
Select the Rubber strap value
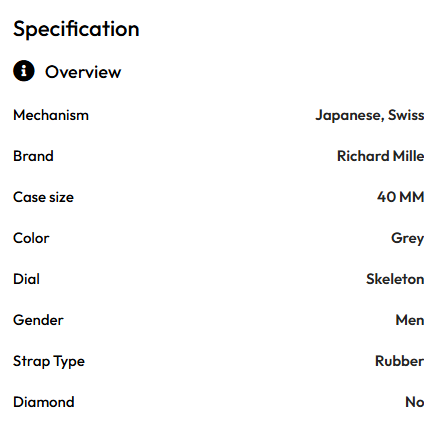pyautogui.click(x=399, y=361)
